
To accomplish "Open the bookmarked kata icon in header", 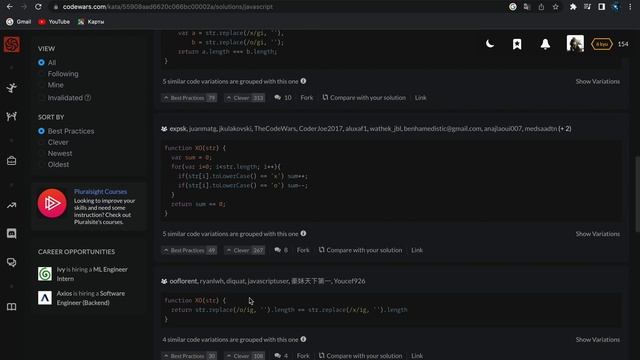I will pos(517,44).
